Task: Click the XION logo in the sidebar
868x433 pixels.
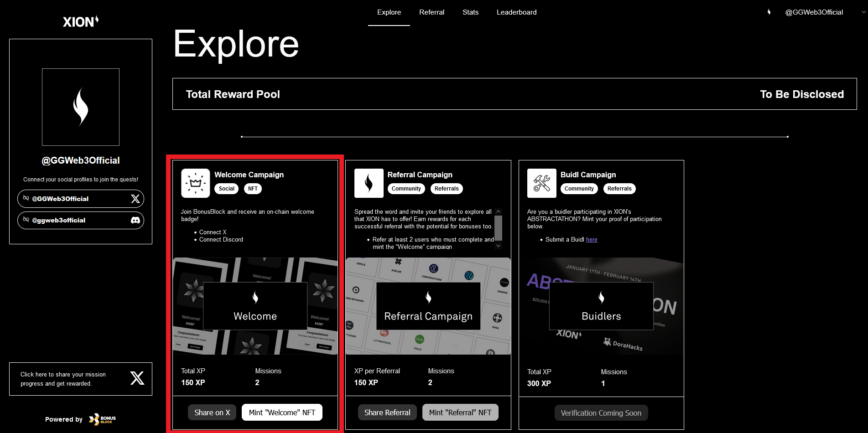Action: 81,21
